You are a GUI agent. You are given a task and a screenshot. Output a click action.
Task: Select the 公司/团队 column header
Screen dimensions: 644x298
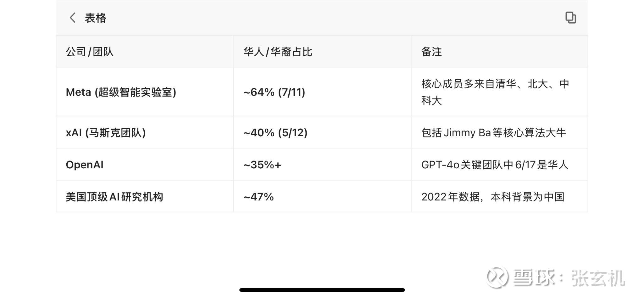(90, 52)
